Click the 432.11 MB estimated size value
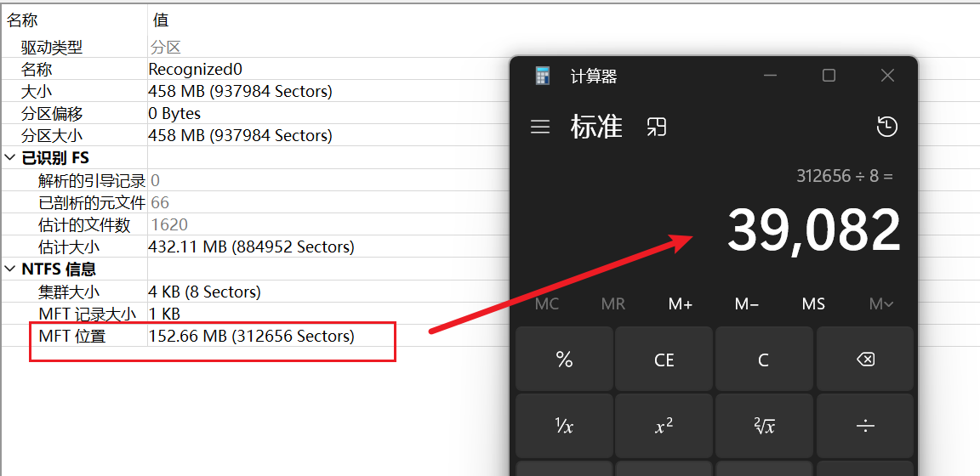980x476 pixels. coord(251,246)
